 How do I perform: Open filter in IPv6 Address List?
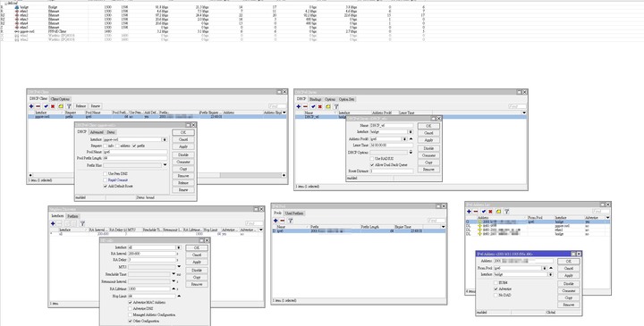(507, 212)
